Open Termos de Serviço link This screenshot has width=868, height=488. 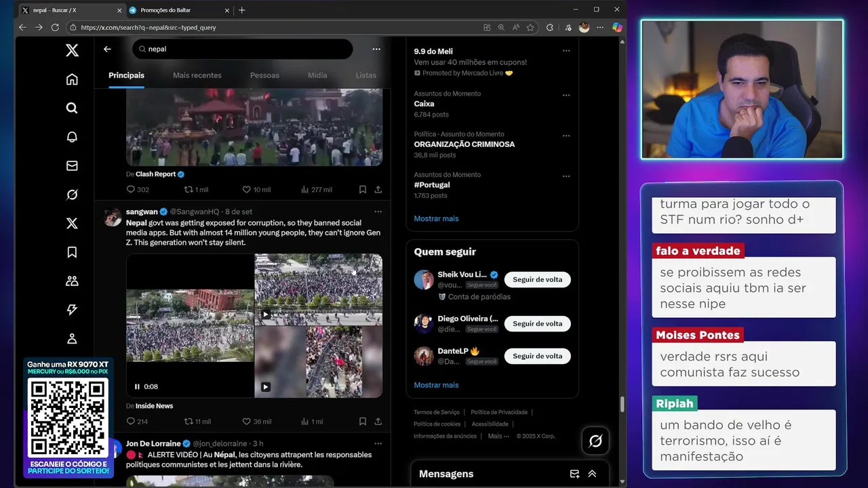[437, 412]
